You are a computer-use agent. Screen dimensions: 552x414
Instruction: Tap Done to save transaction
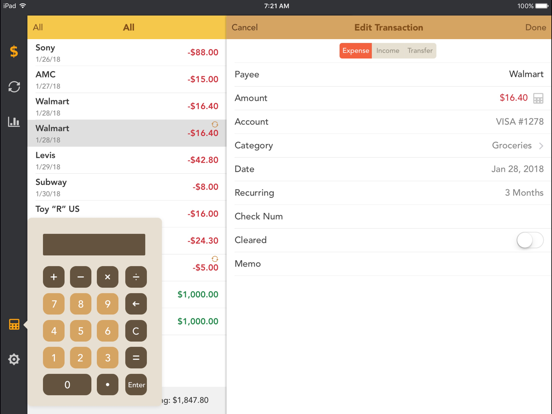pos(535,27)
